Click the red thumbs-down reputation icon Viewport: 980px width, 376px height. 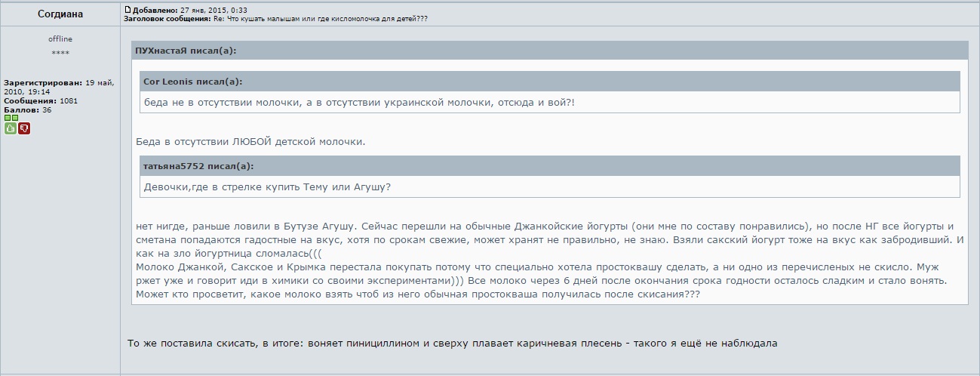click(24, 128)
